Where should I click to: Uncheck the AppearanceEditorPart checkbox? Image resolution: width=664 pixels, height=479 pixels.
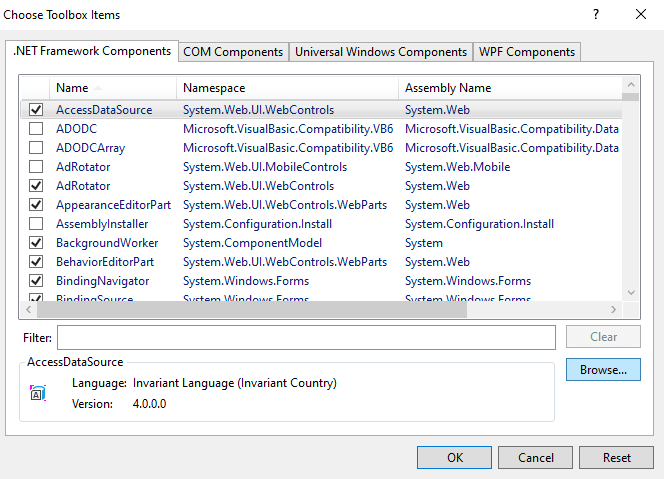click(x=36, y=205)
